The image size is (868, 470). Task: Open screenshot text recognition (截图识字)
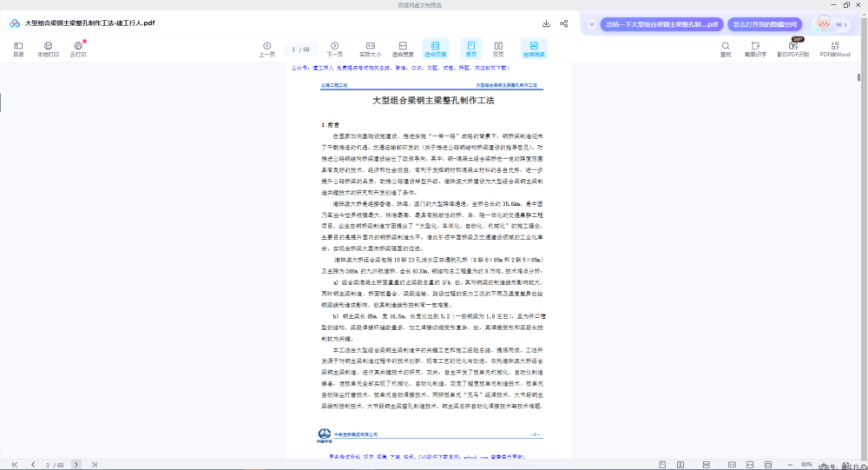coord(755,50)
